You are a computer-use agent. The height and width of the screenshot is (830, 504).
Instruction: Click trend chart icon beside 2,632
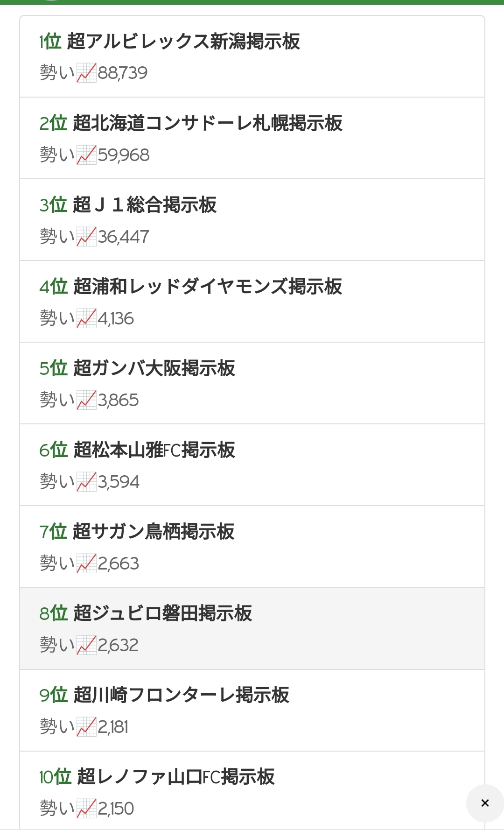point(86,645)
